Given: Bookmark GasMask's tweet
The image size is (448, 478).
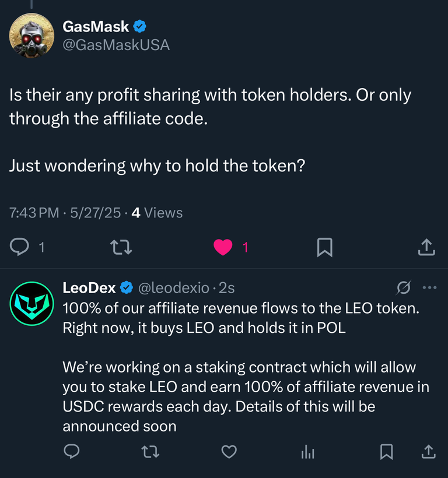Looking at the screenshot, I should tap(325, 247).
